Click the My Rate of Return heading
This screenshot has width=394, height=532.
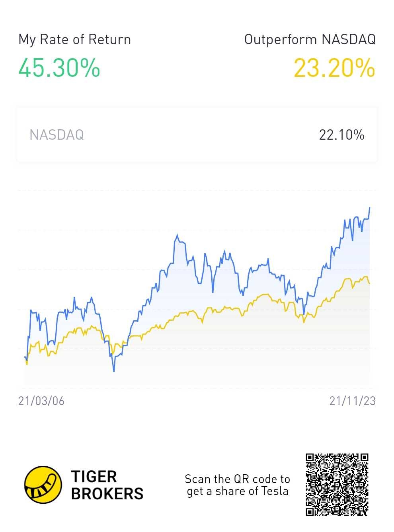(75, 40)
